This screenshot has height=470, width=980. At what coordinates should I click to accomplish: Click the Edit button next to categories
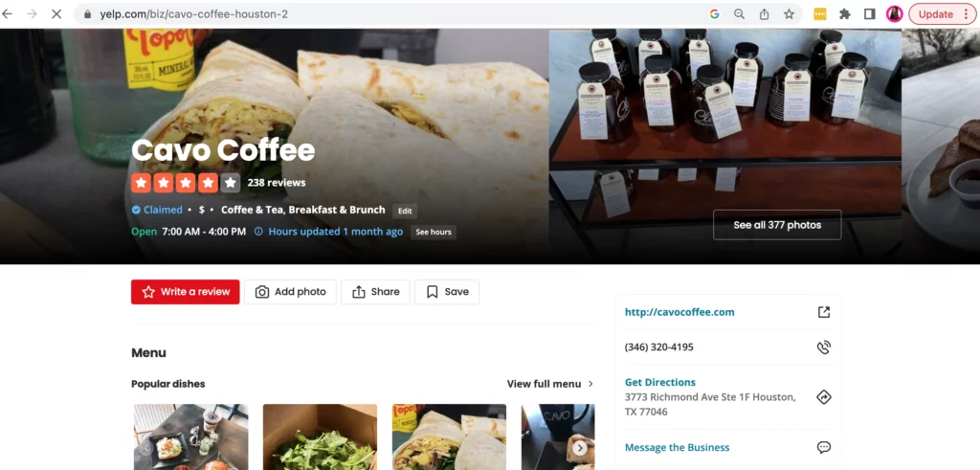[x=405, y=211]
